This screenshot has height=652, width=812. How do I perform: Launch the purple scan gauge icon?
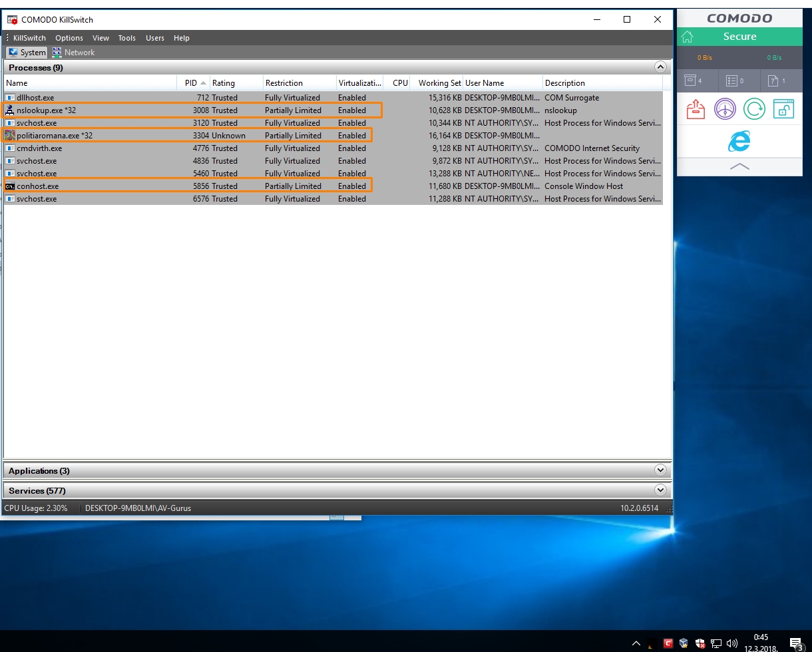point(725,109)
